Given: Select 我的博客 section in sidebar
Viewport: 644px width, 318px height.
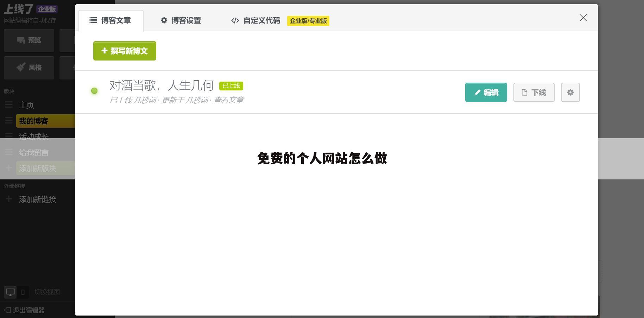Looking at the screenshot, I should click(33, 121).
